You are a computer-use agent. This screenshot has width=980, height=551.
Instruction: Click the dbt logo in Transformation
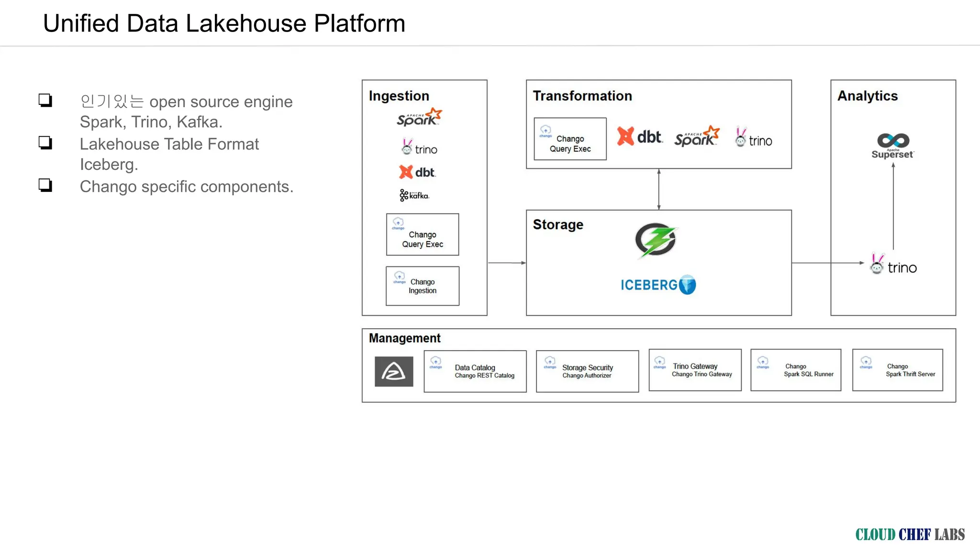640,137
